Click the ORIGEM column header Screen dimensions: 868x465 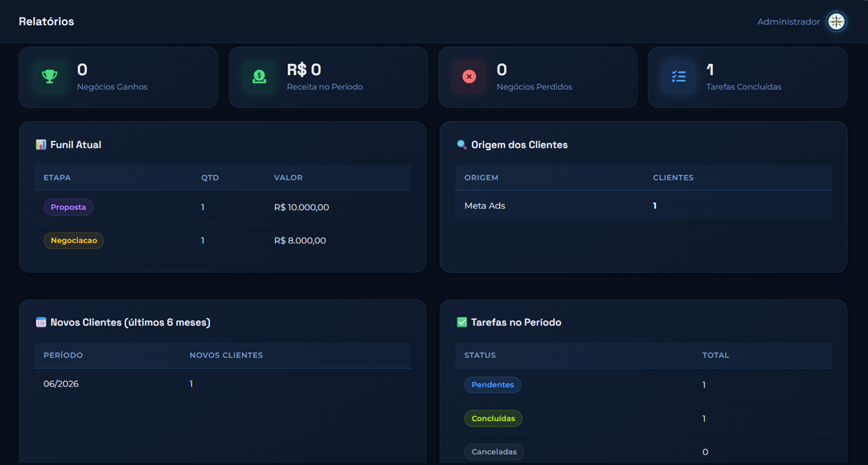coord(481,178)
